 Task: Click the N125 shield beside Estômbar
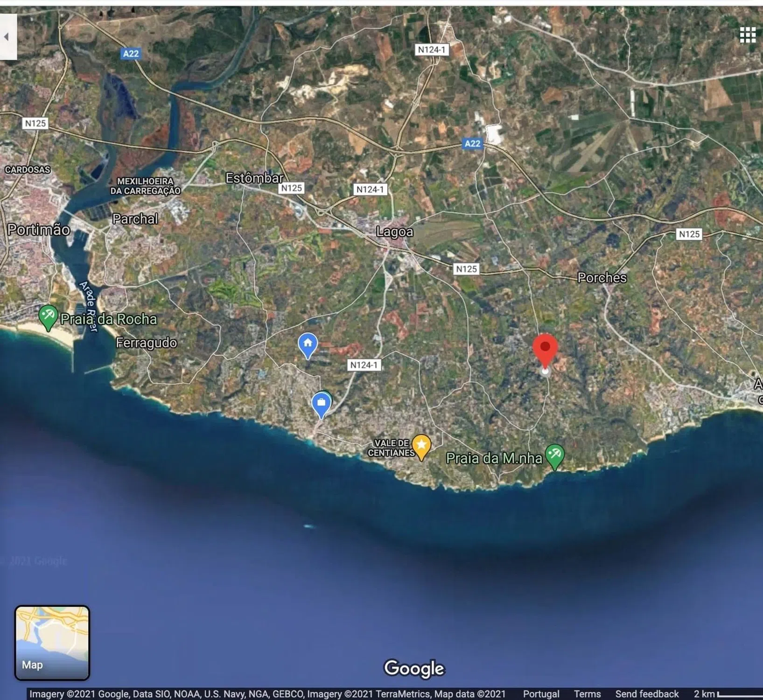pos(291,188)
